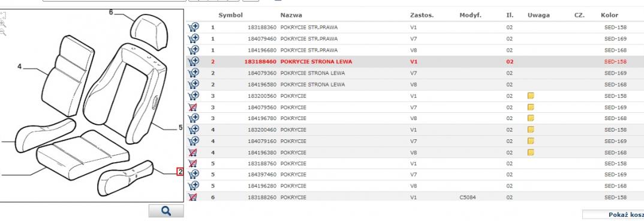Add part 184079460 to the cart
The width and height of the screenshot is (644, 221).
(193, 38)
